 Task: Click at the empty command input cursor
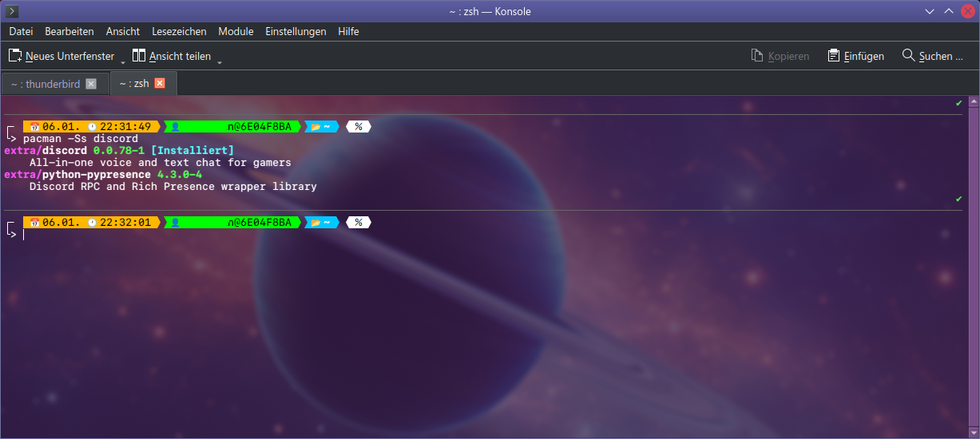click(24, 235)
